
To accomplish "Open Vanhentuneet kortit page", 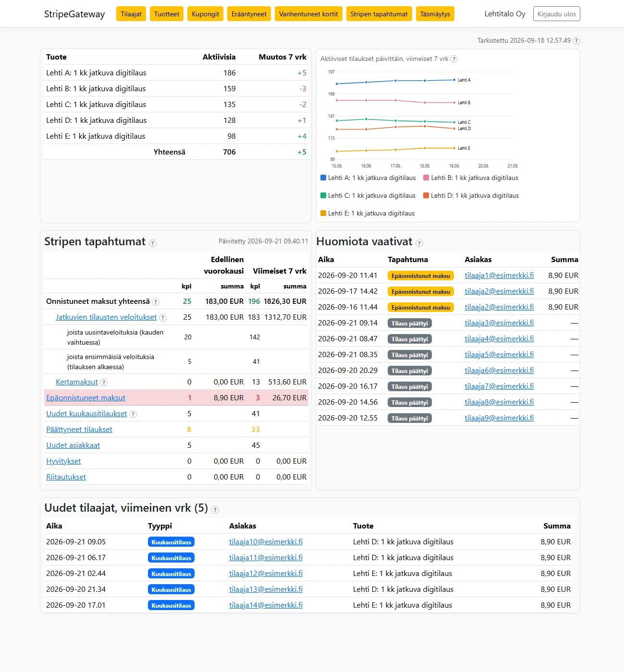I will 308,14.
